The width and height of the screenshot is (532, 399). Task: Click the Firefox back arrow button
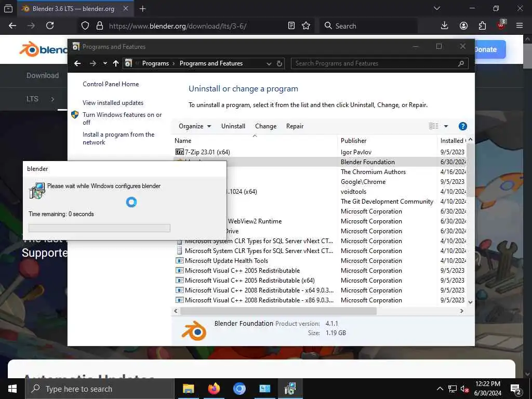[x=12, y=26]
